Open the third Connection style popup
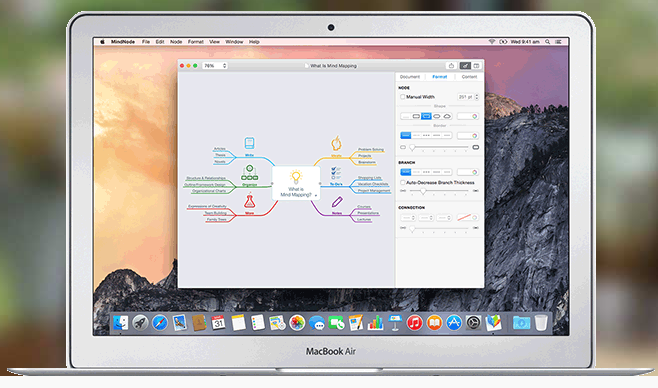The image size is (658, 388). coord(444,217)
